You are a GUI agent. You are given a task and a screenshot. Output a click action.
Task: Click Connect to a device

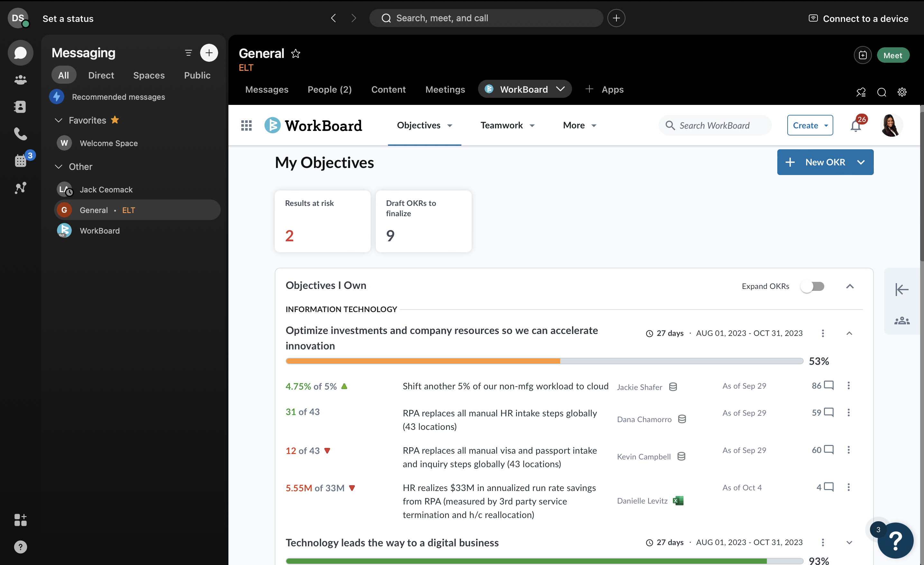(858, 18)
